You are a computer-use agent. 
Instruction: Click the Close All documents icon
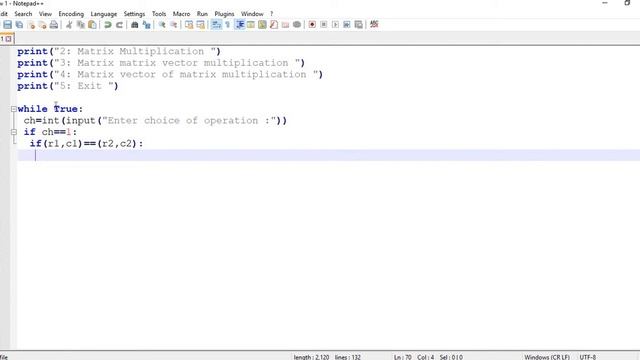pos(42,25)
